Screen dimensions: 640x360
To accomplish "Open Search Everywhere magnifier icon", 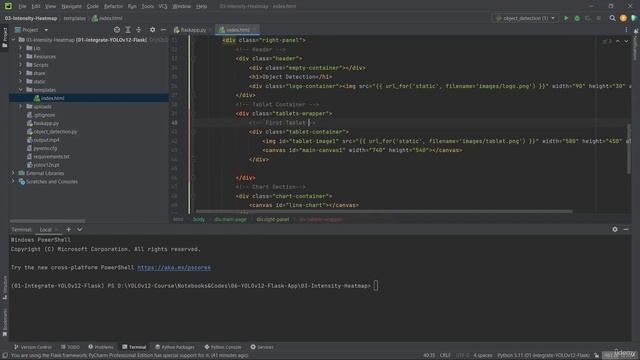I will pyautogui.click(x=612, y=18).
